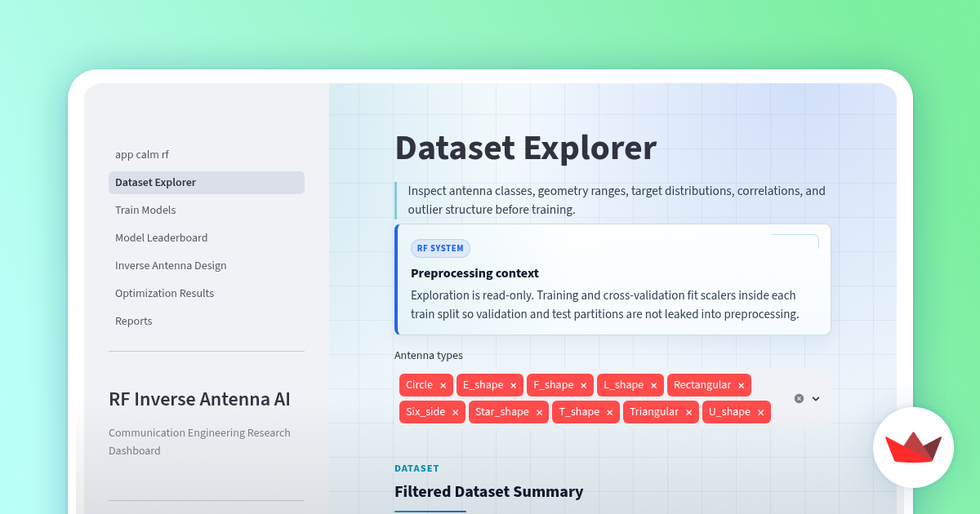This screenshot has height=514, width=980.
Task: Navigate to Inverse Antenna Design
Action: point(206,266)
